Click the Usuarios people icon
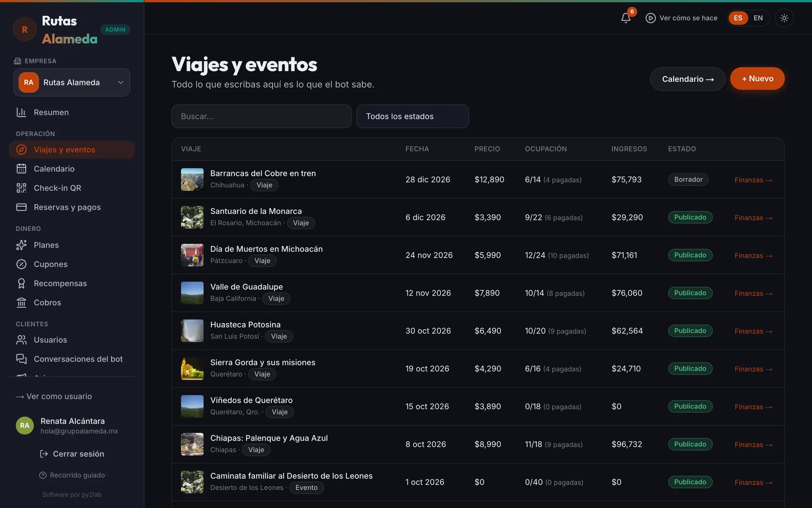Screen dimensions: 812x508 (21, 340)
